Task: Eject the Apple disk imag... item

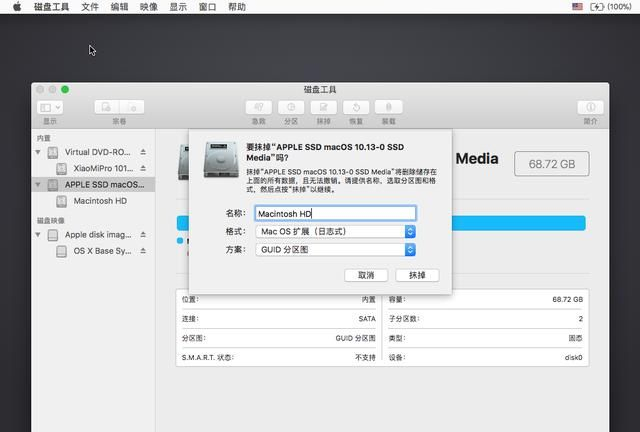Action: [143, 235]
